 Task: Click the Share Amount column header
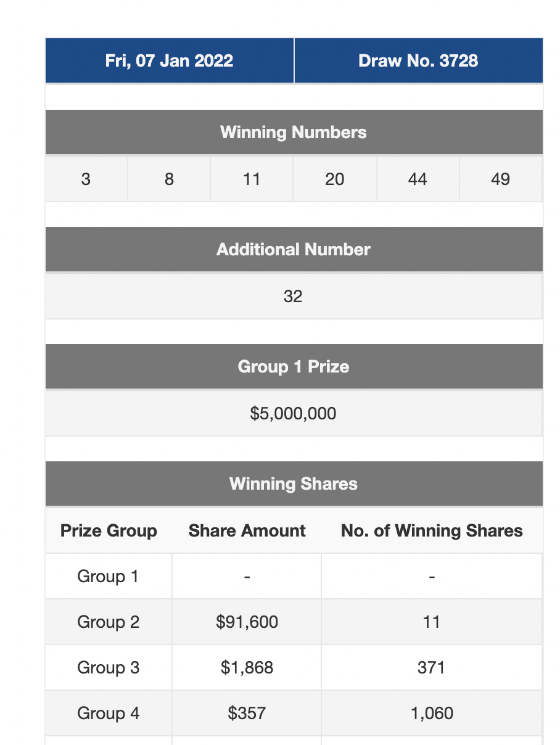click(247, 531)
